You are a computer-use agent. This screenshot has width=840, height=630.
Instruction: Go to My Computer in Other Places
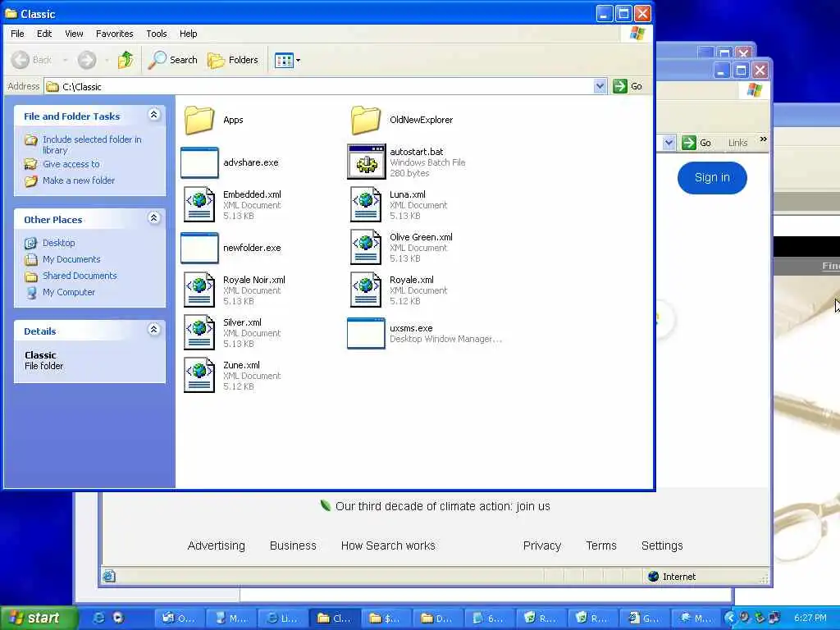coord(69,292)
